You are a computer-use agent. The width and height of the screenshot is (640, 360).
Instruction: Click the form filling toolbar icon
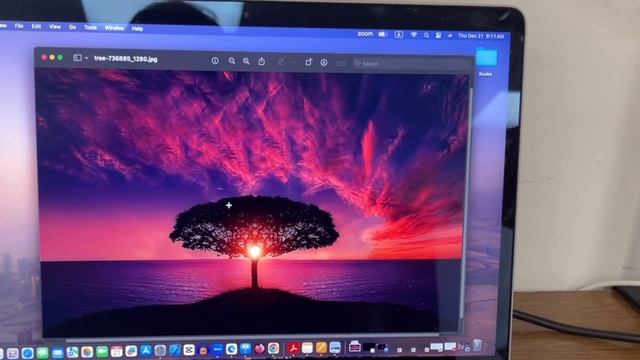point(341,63)
